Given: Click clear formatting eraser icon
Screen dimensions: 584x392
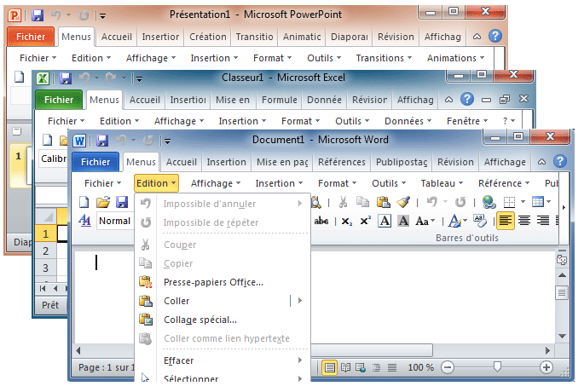Looking at the screenshot, I should click(480, 221).
